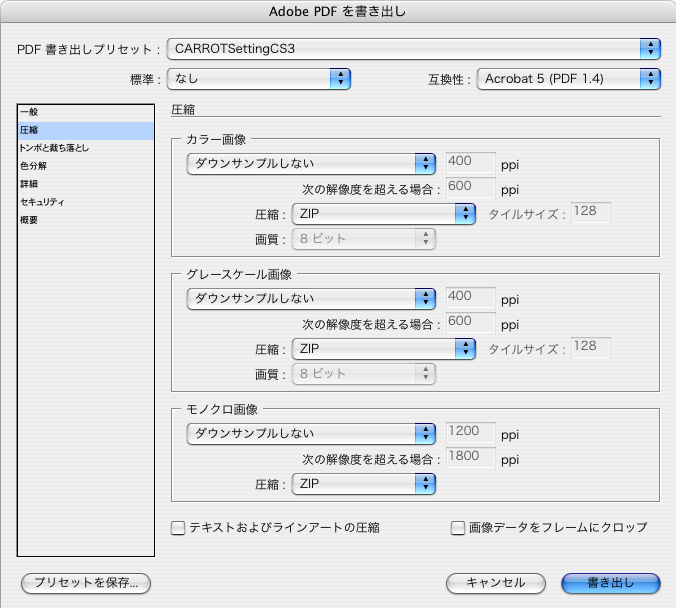Open カラー画像 圧縮 ZIP dropdown
The width and height of the screenshot is (676, 608).
[384, 214]
